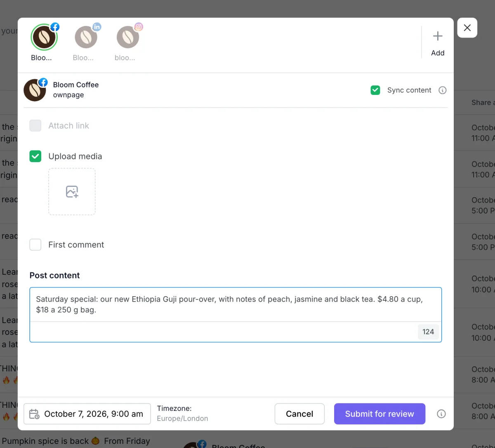This screenshot has width=495, height=448.
Task: Click the add image upload box
Action: coord(72,191)
